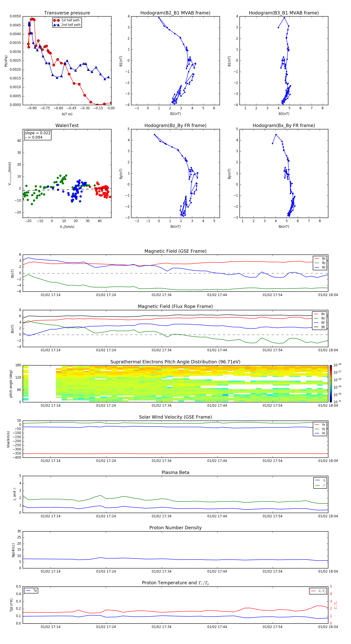The width and height of the screenshot is (351, 644).
Task: Click the 'Hodogram(B3_B1 MVAB frame)' title
Action: pyautogui.click(x=284, y=13)
